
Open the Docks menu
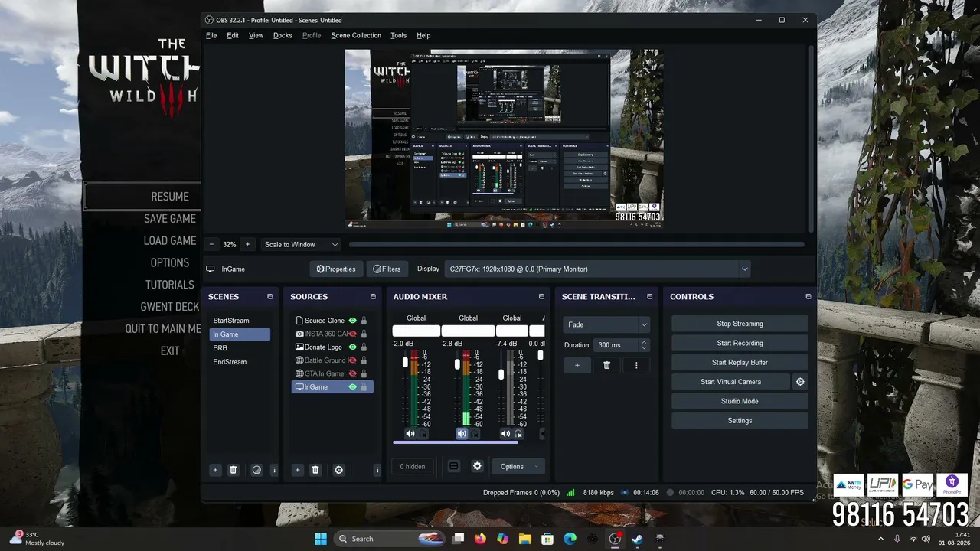click(x=283, y=35)
